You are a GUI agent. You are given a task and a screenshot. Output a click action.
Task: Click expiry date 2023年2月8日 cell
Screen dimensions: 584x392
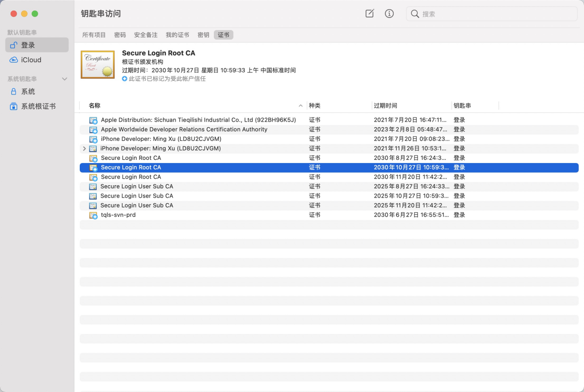click(x=410, y=129)
